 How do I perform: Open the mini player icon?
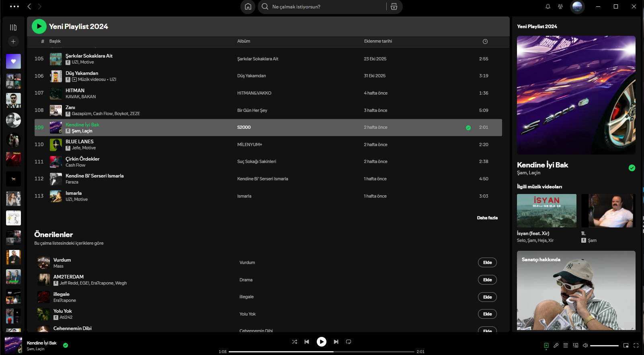coord(626,345)
